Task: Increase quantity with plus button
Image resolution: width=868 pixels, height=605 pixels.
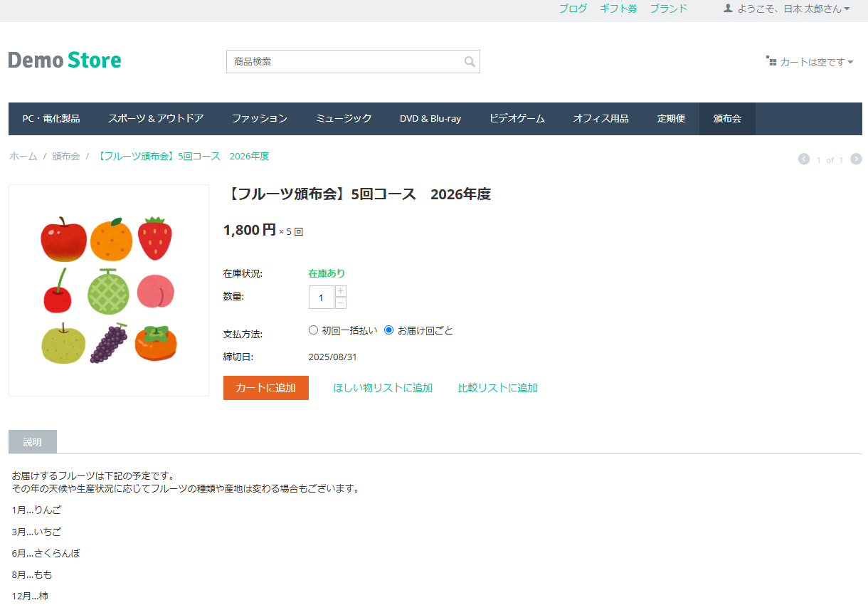Action: click(341, 291)
